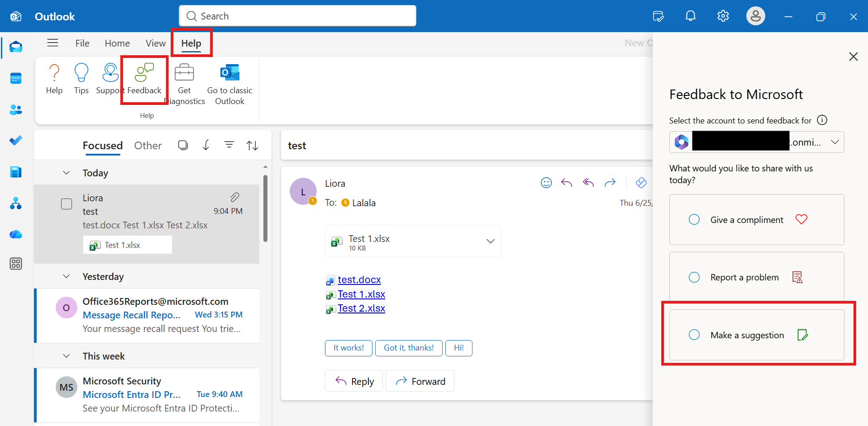
Task: Run Get diagnostics from the ribbon
Action: point(184,85)
